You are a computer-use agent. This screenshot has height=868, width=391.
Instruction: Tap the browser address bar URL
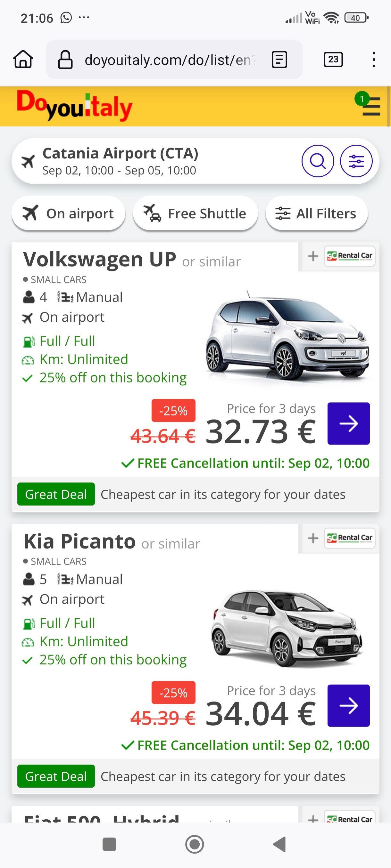coord(169,60)
